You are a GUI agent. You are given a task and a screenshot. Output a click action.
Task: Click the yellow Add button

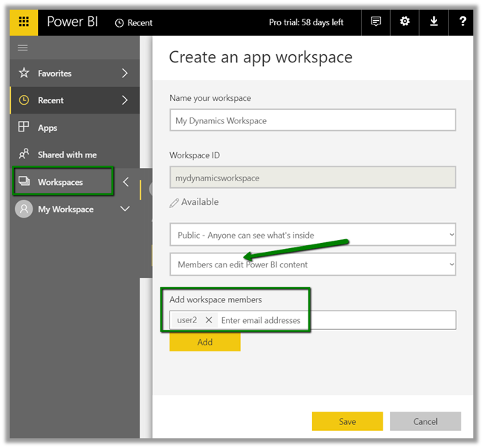(204, 342)
